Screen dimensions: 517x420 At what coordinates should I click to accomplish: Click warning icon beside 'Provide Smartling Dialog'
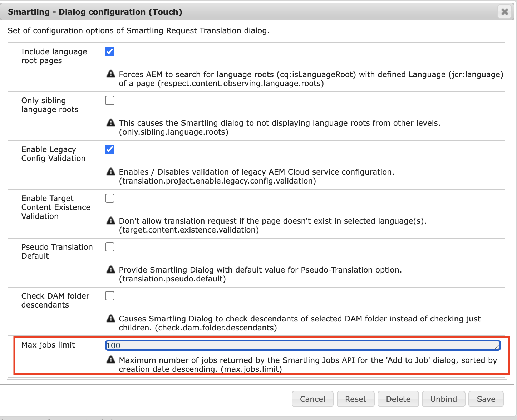coord(111,269)
